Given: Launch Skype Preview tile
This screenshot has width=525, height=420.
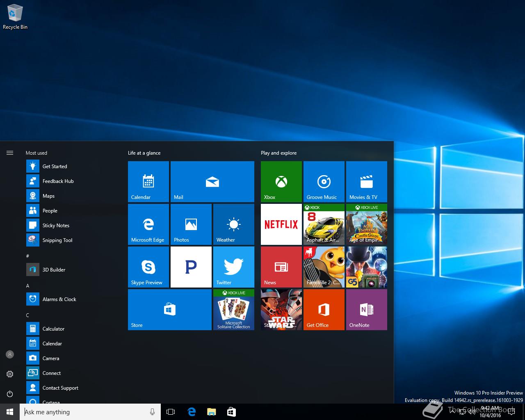Looking at the screenshot, I should [148, 267].
